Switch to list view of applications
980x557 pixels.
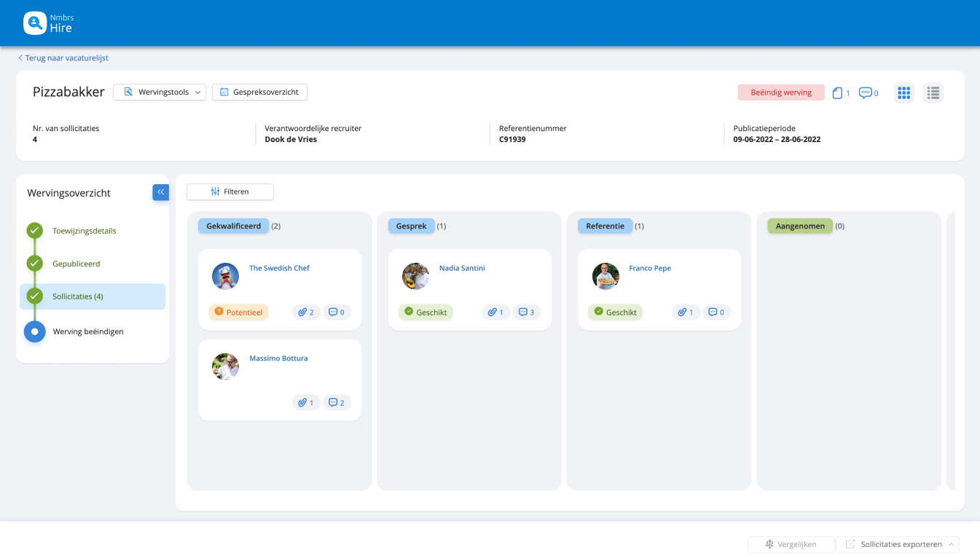[x=933, y=92]
